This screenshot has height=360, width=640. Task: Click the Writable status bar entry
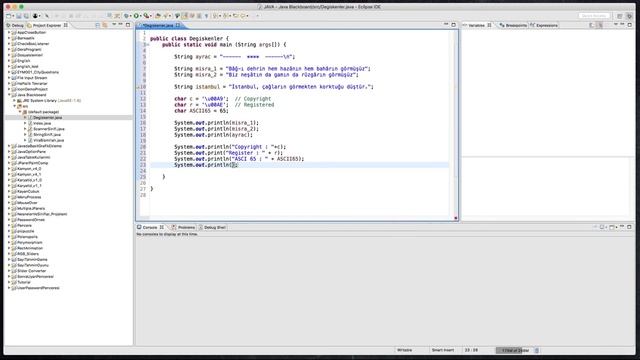pos(404,350)
